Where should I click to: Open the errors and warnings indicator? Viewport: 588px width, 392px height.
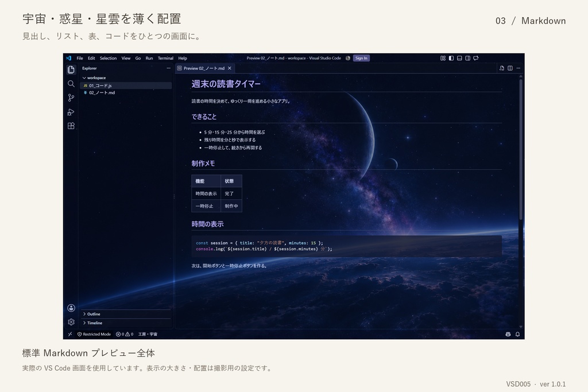[125, 334]
